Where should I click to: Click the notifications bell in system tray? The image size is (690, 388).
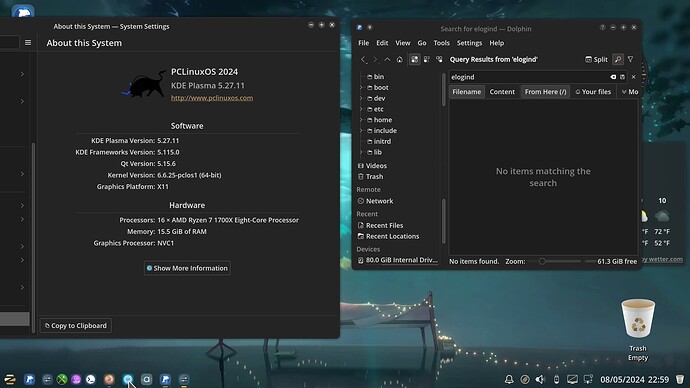click(509, 379)
